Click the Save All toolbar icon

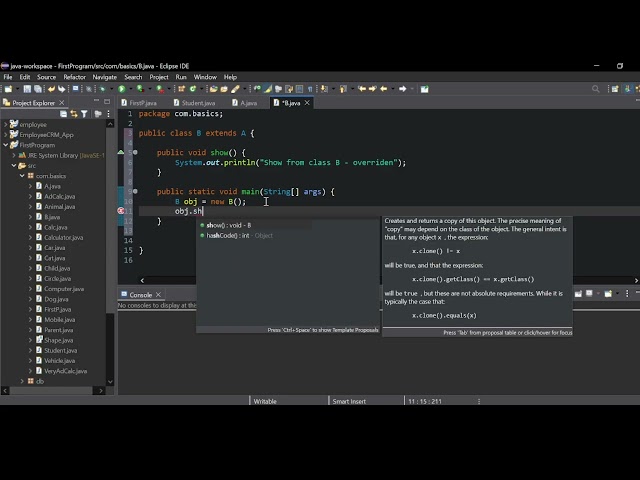38,89
